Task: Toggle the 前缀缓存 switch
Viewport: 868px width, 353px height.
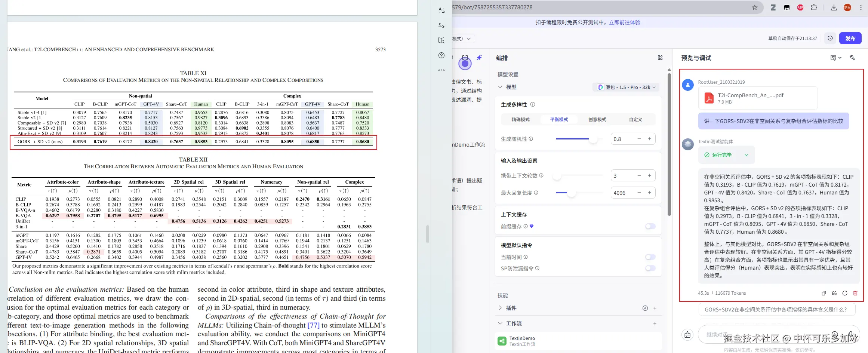Action: coord(650,226)
